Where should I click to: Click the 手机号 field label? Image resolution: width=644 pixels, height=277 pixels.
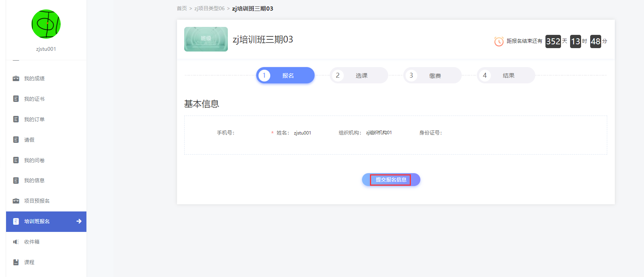(226, 133)
